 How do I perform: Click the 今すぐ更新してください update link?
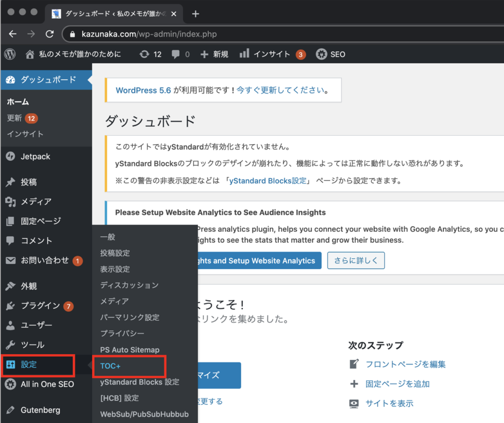pos(280,90)
